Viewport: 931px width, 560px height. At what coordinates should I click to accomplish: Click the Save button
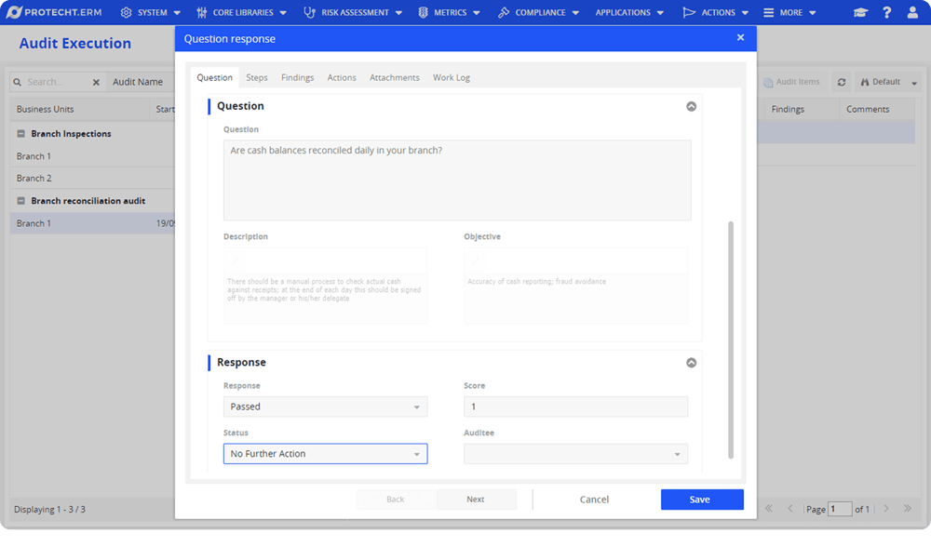coord(701,500)
